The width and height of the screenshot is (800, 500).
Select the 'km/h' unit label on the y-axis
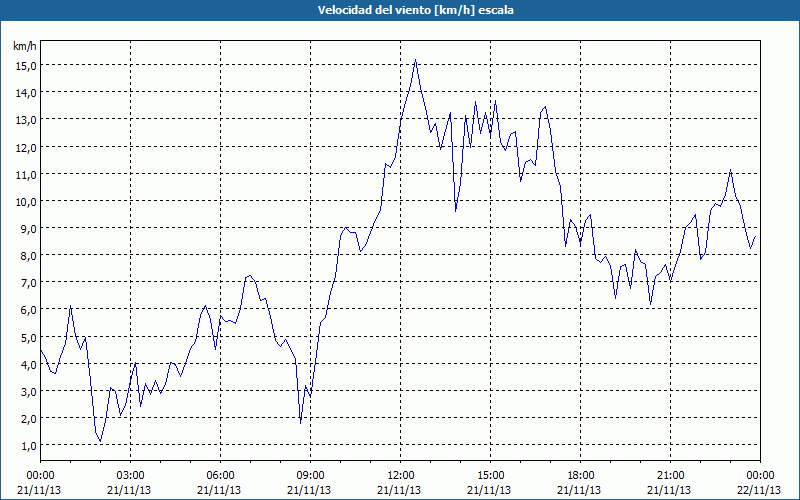click(24, 46)
